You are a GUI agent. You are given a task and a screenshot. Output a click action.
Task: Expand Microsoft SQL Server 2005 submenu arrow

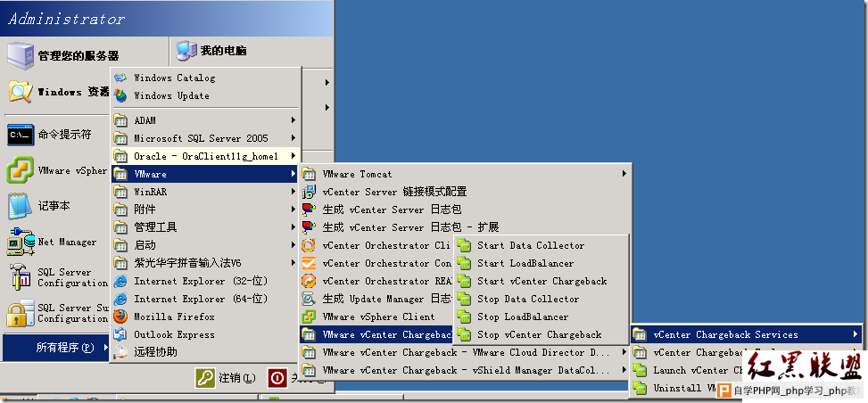click(x=293, y=138)
